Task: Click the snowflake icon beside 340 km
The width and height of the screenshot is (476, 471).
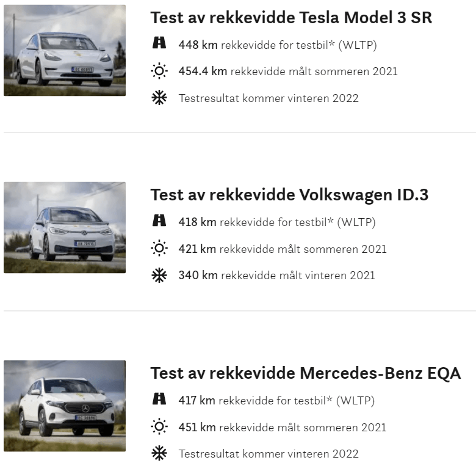Action: click(x=159, y=276)
